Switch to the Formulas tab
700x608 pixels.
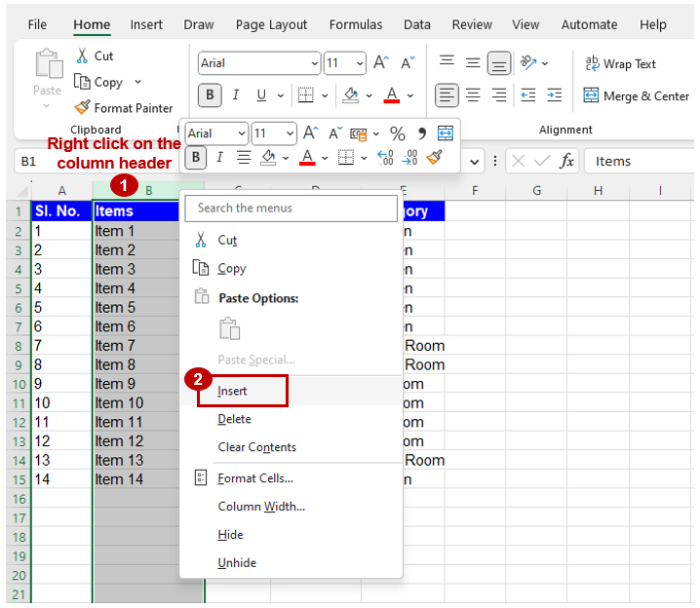[x=356, y=24]
